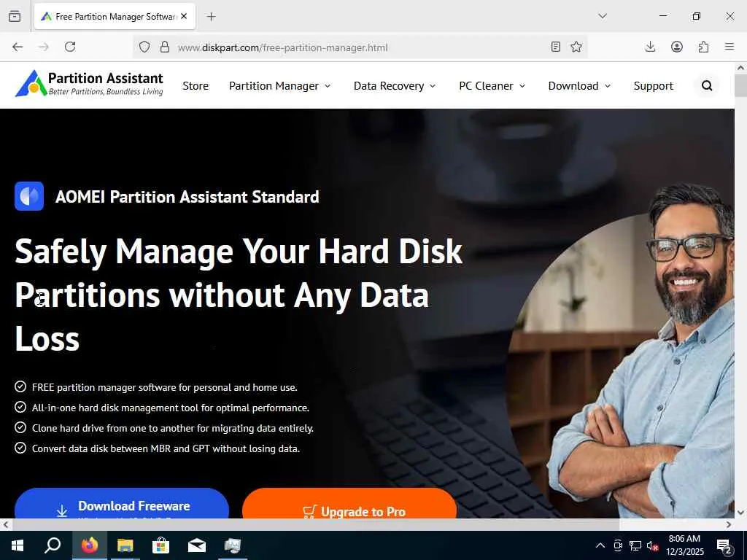Open Microsoft Store from the taskbar

[x=160, y=545]
